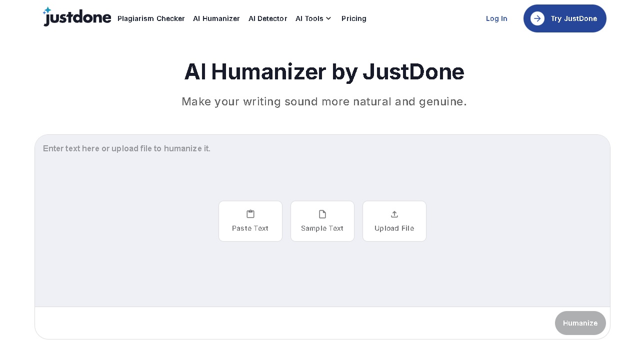This screenshot has height=348, width=644.
Task: Expand the AI Tools dropdown
Action: (x=313, y=18)
